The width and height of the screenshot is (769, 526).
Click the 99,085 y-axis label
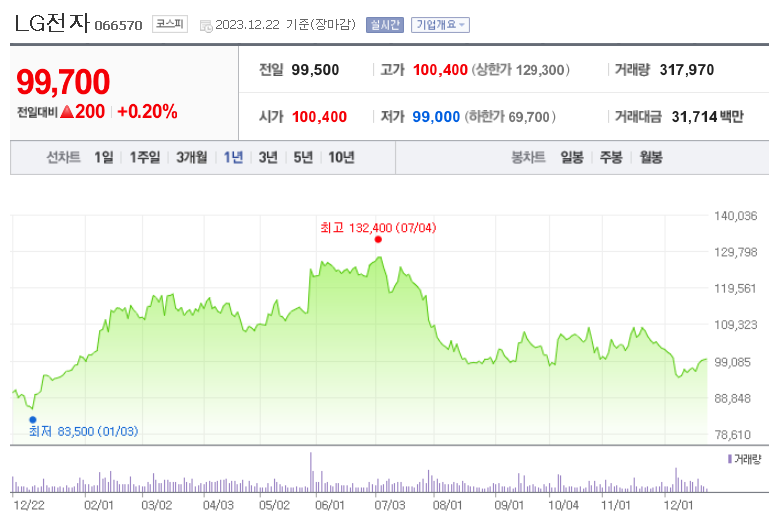pyautogui.click(x=732, y=362)
